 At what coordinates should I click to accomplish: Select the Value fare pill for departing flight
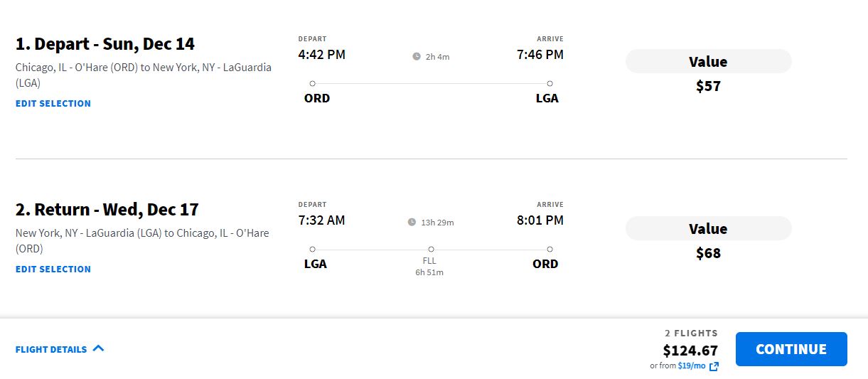point(708,62)
